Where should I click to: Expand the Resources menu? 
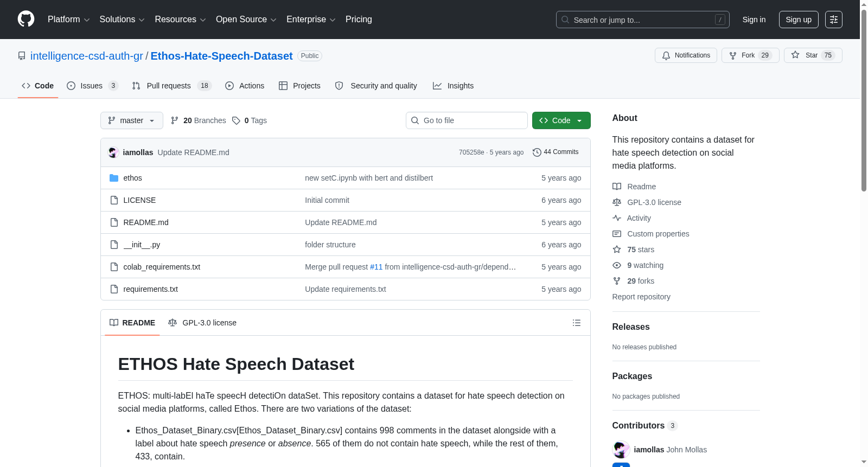click(x=180, y=20)
